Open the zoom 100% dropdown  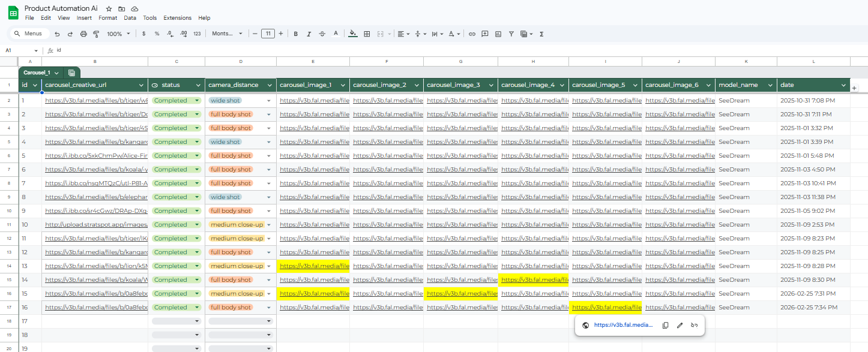[118, 34]
